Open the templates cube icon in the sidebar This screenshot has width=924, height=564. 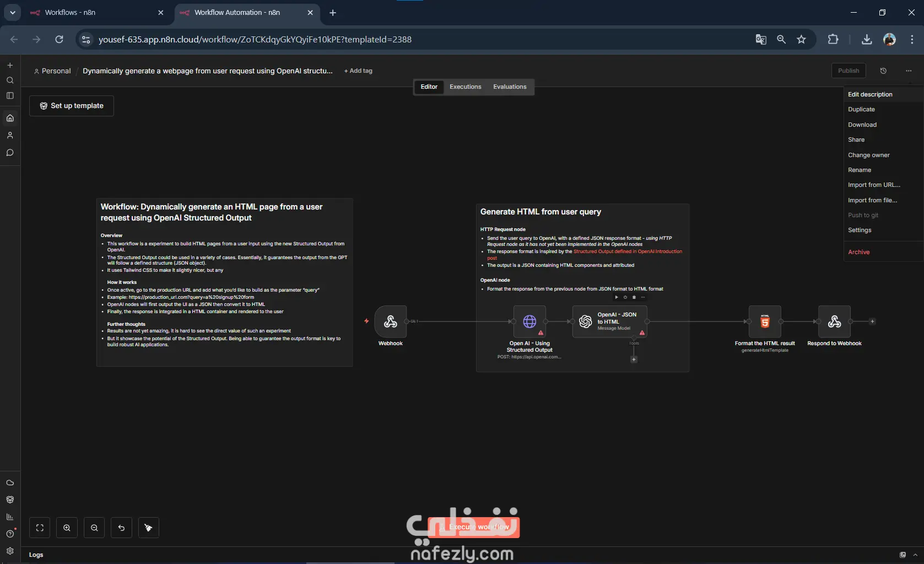click(x=10, y=499)
